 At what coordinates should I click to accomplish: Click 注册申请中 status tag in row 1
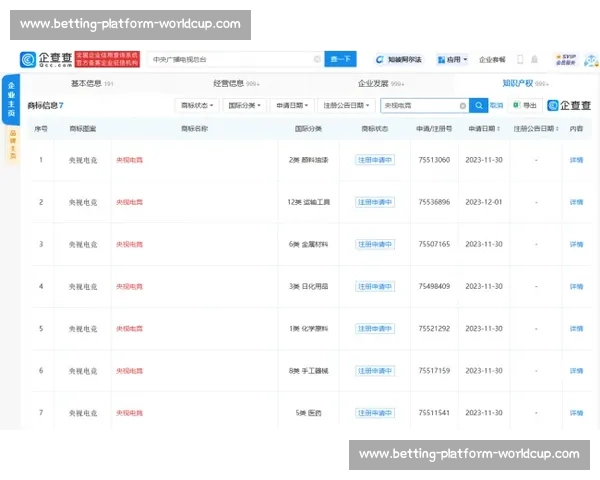(x=375, y=160)
